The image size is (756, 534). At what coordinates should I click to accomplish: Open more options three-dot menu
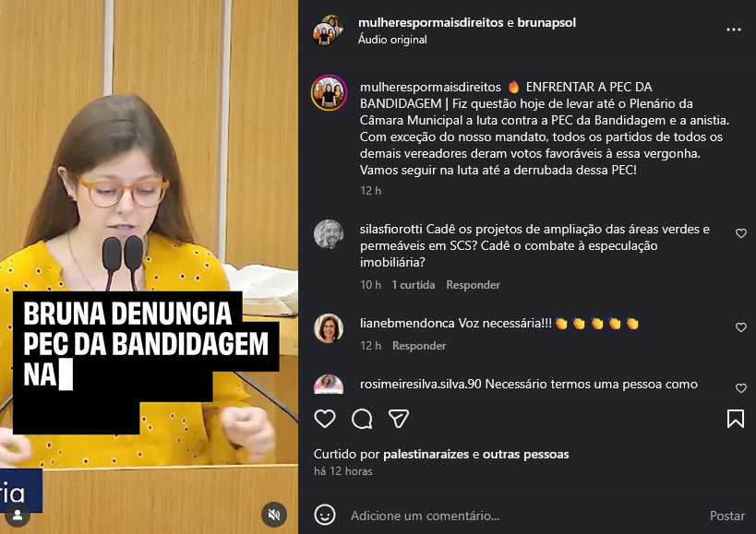coord(733,30)
